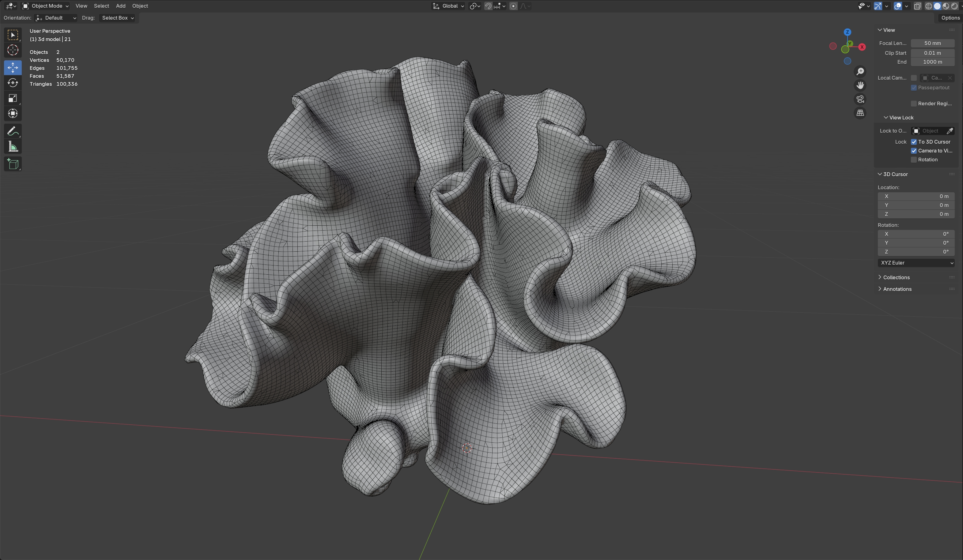The height and width of the screenshot is (560, 963).
Task: Open the Object Mode dropdown
Action: [x=46, y=6]
